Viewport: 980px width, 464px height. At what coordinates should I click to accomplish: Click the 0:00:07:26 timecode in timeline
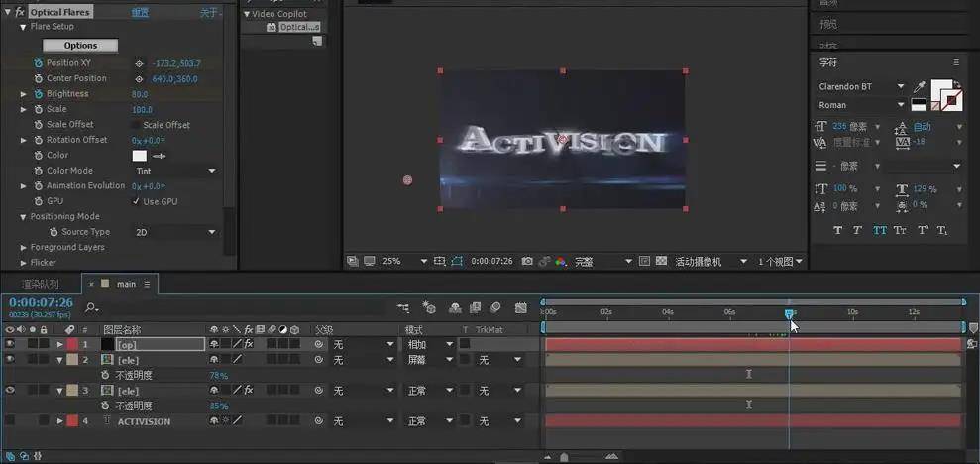(41, 302)
